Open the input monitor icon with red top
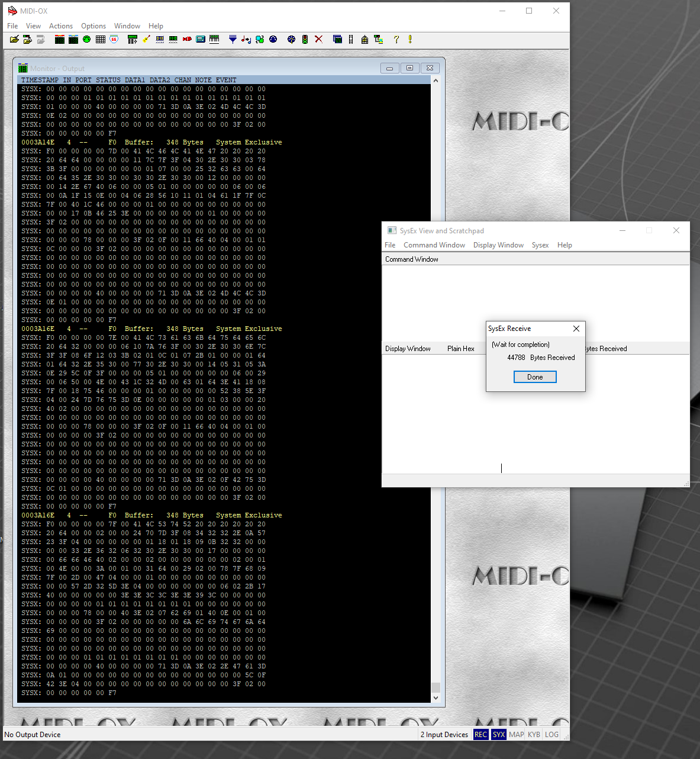Screen dimensions: 700x759 click(60, 40)
